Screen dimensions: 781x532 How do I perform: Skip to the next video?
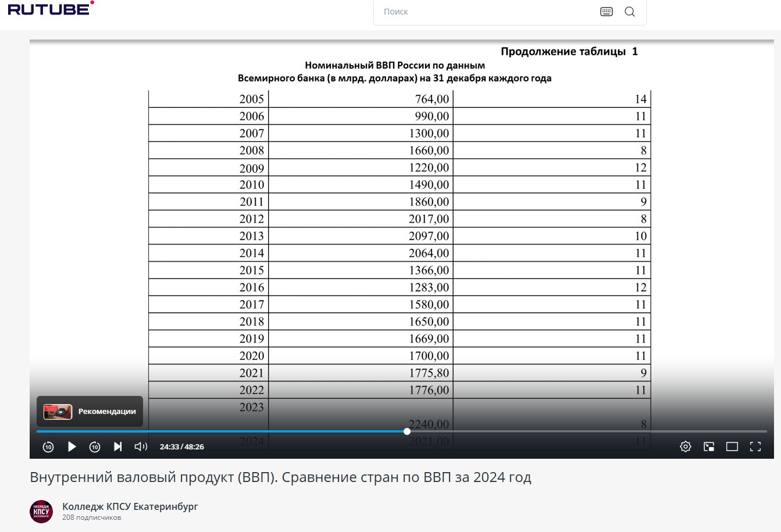(x=118, y=447)
